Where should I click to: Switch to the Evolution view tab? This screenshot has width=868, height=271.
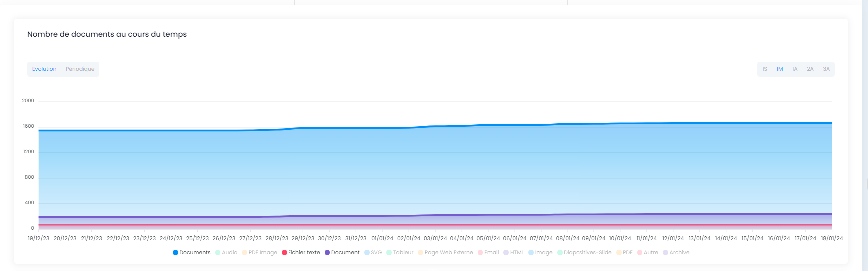pos(44,69)
